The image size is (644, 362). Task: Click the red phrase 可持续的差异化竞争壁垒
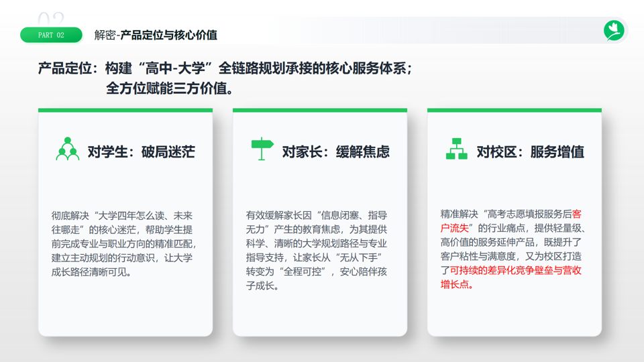tap(502, 270)
